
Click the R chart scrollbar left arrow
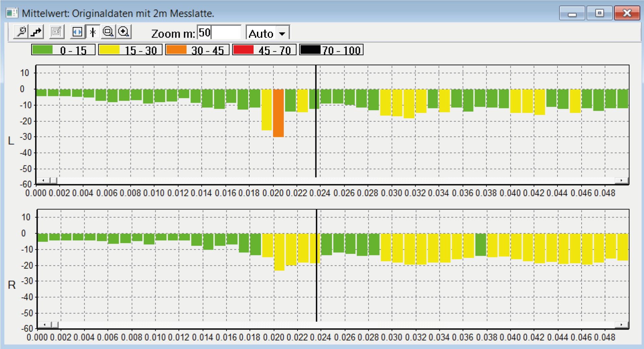[x=44, y=325]
